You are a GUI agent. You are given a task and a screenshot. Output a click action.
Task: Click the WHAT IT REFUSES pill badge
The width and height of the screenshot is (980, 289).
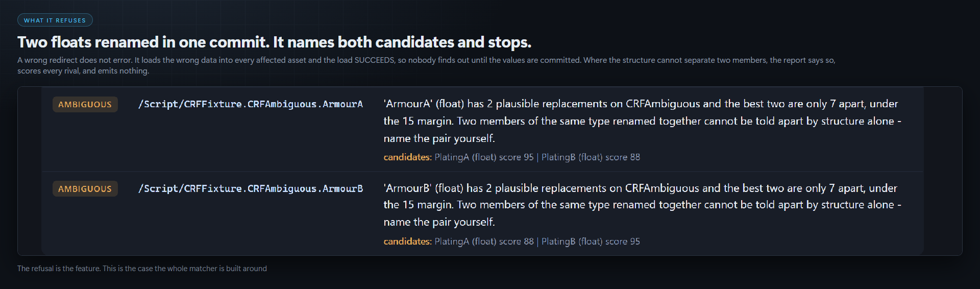pyautogui.click(x=55, y=20)
